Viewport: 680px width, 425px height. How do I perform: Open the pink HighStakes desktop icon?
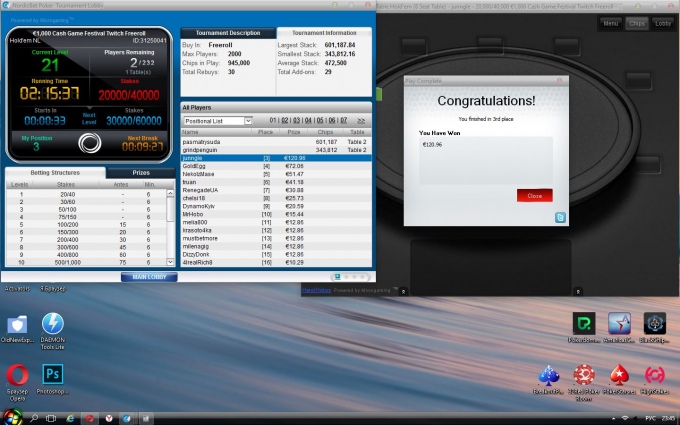654,379
